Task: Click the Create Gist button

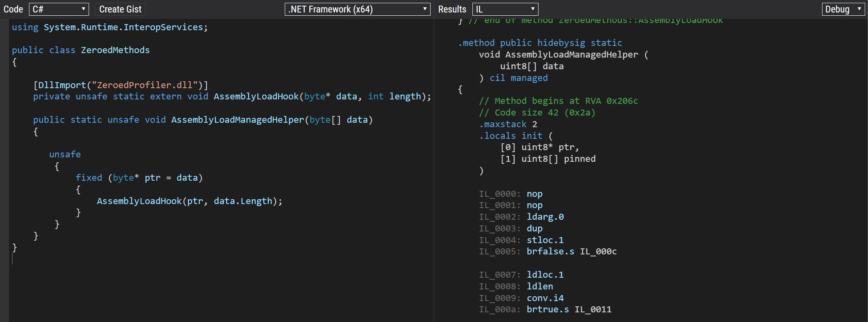Action: (x=120, y=9)
